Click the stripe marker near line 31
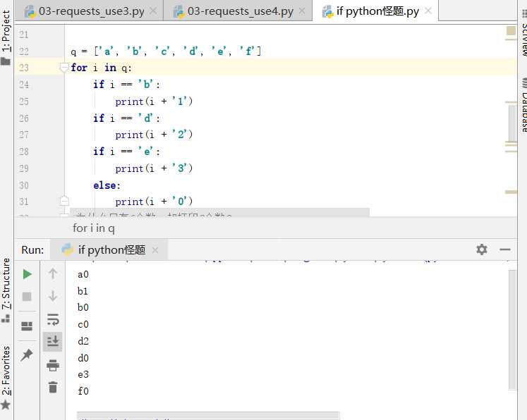 pyautogui.click(x=511, y=192)
